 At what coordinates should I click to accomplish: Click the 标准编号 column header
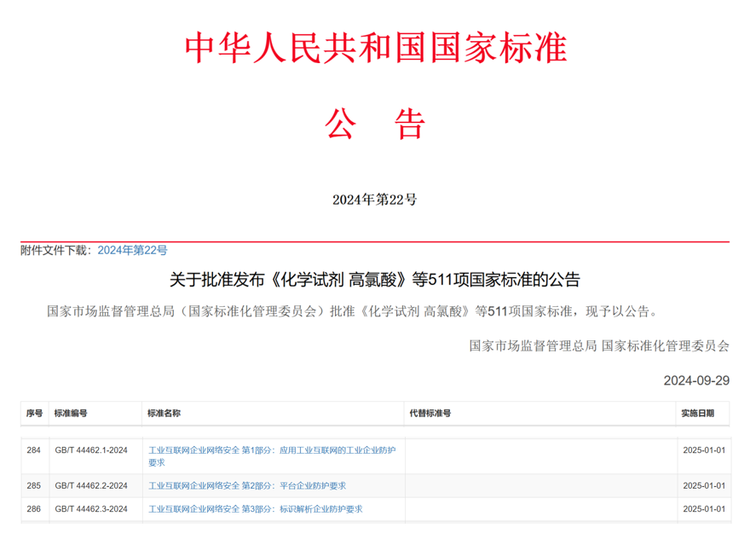(71, 414)
